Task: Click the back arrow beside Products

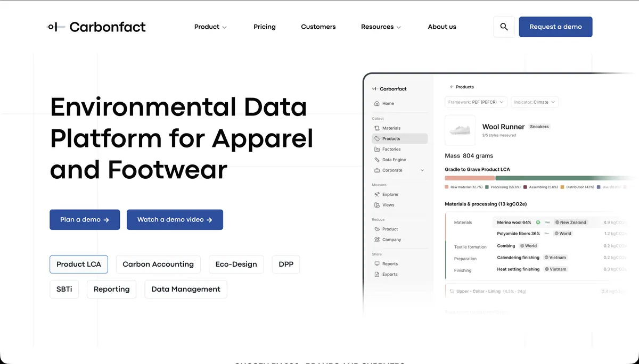Action: tap(452, 87)
